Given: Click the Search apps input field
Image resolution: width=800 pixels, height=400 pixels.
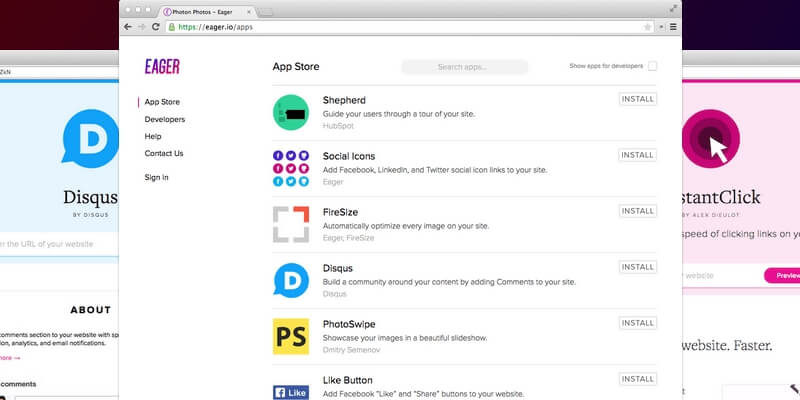Looking at the screenshot, I should click(464, 67).
